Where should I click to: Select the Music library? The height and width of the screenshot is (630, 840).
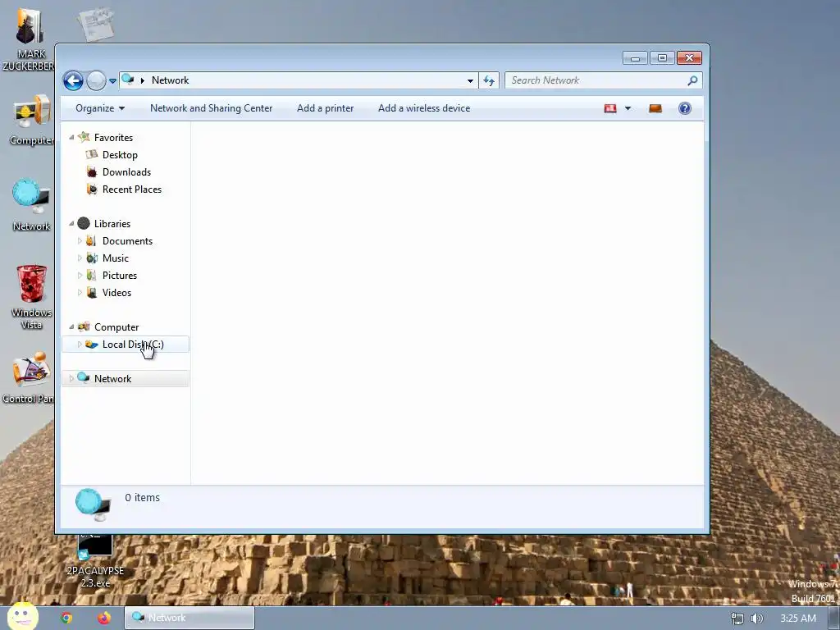[x=115, y=258]
